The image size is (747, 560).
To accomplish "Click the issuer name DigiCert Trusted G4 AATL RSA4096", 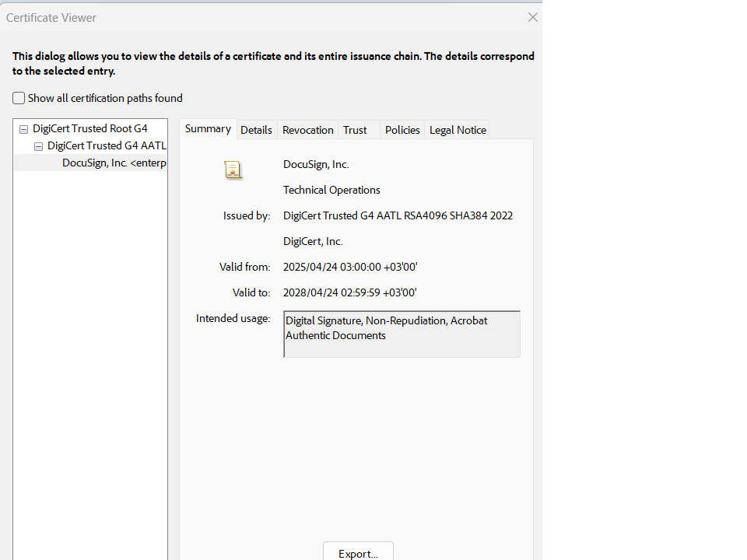I will [x=398, y=215].
